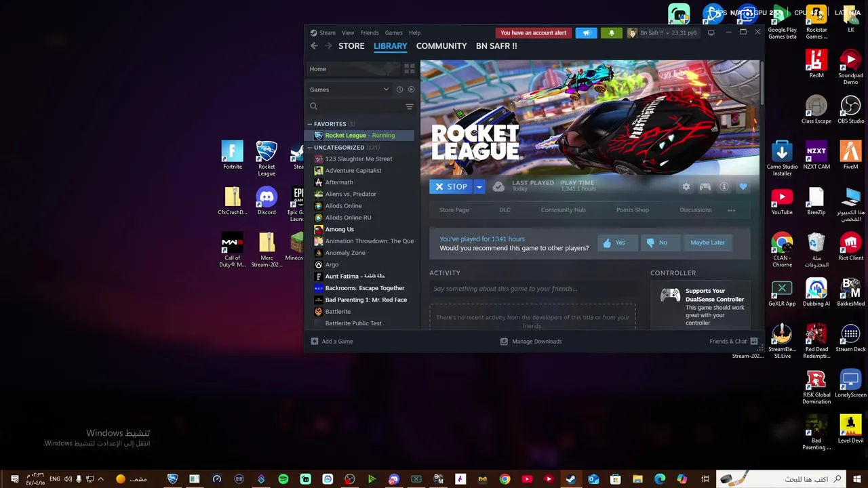Open the Games filter dropdown
This screenshot has width=868, height=488.
coord(349,89)
